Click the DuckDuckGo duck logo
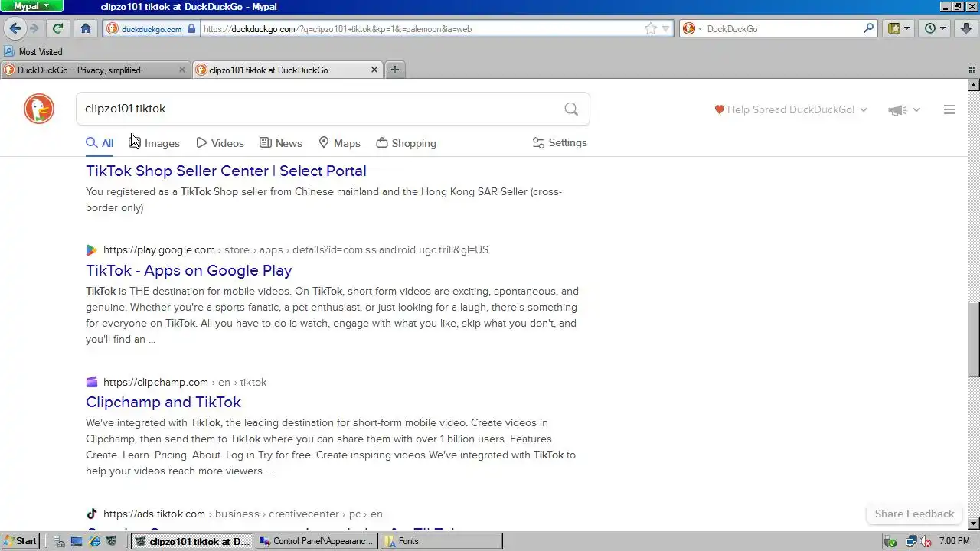980x551 pixels. point(39,109)
